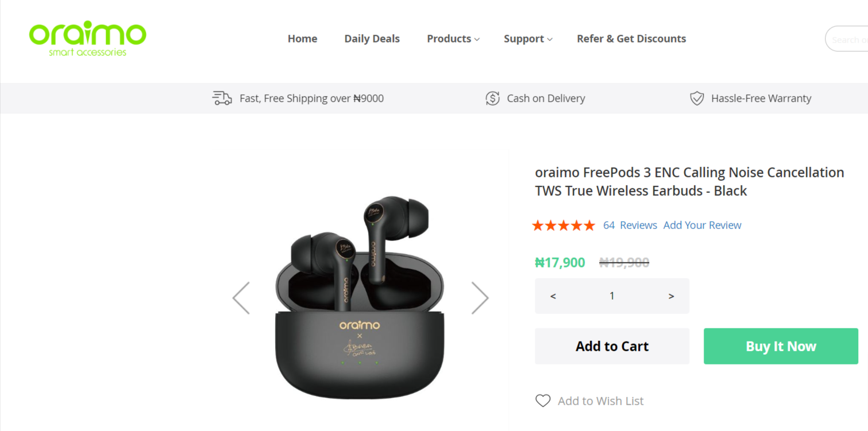Open the Home menu item
The image size is (868, 431).
point(302,38)
